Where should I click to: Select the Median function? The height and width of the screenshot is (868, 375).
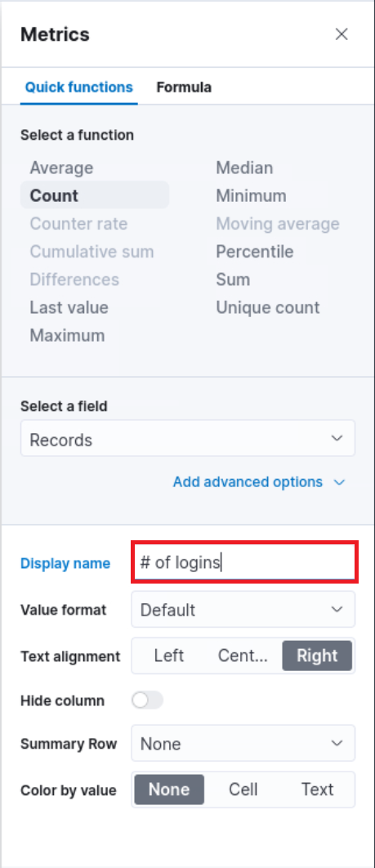[244, 168]
